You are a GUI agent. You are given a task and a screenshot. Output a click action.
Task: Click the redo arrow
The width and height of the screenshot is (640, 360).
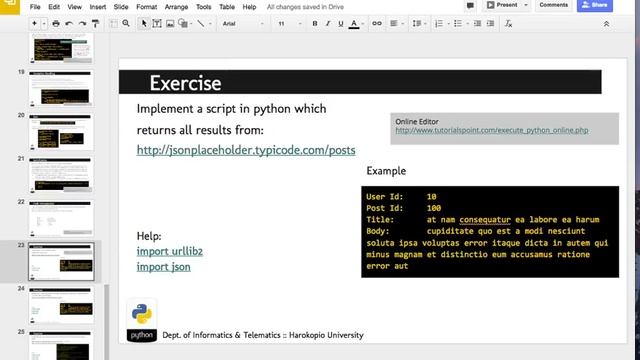tap(82, 24)
